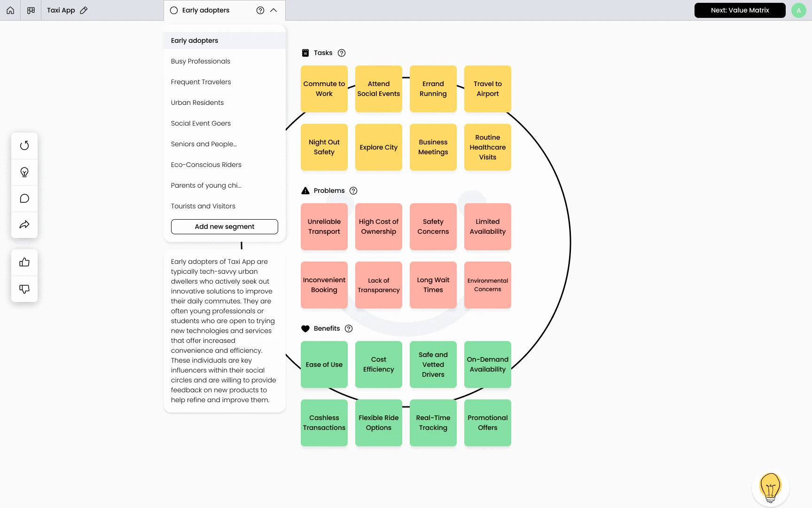Choose the Eco-Conscious Riders segment
The image size is (812, 508).
point(206,165)
